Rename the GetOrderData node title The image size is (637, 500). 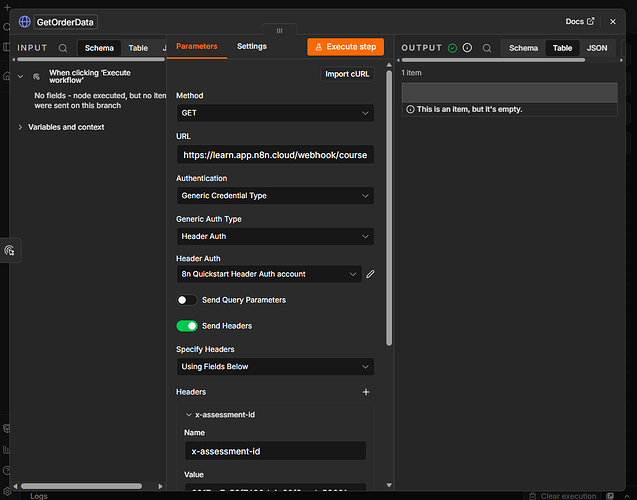click(x=65, y=22)
